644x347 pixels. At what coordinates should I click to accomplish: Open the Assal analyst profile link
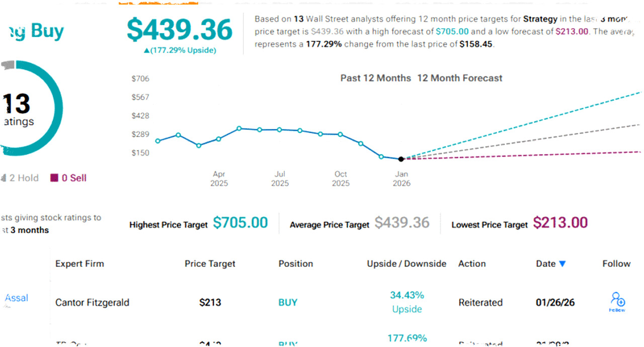coord(17,298)
